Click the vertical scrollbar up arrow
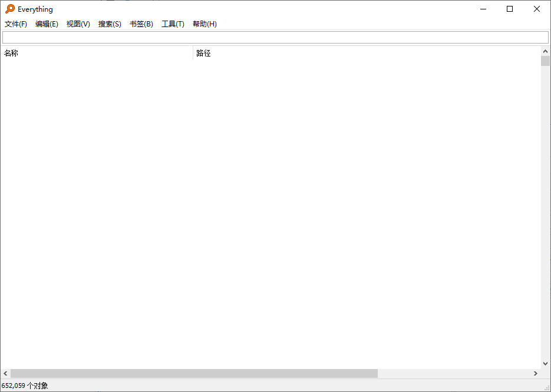551x392 pixels. click(x=545, y=51)
